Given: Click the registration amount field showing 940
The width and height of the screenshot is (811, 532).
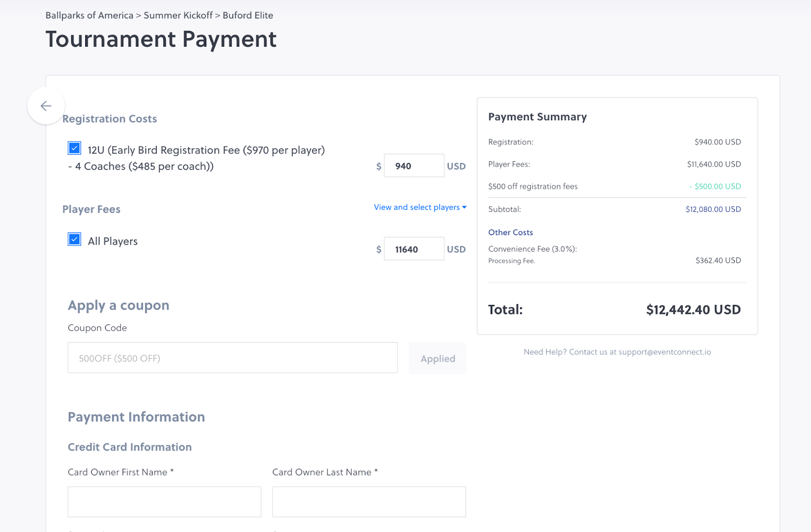Looking at the screenshot, I should pos(414,166).
